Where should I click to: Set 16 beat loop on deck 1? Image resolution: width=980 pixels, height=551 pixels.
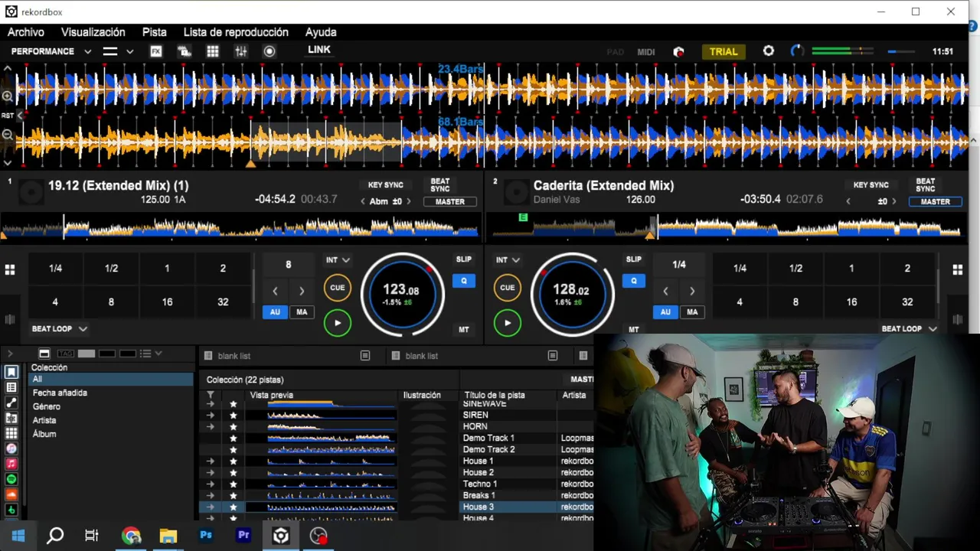(167, 302)
